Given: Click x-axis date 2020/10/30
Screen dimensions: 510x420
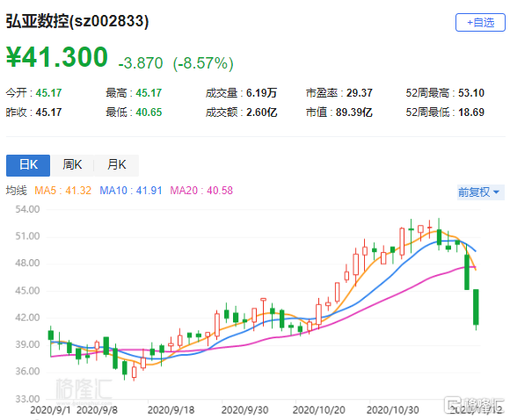Looking at the screenshot, I should point(393,410).
